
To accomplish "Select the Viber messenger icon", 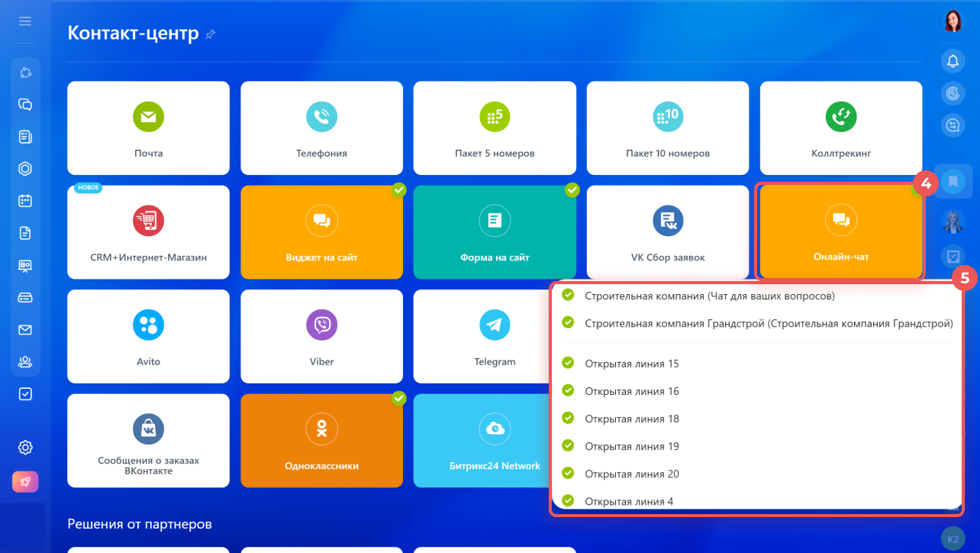I will [x=321, y=325].
